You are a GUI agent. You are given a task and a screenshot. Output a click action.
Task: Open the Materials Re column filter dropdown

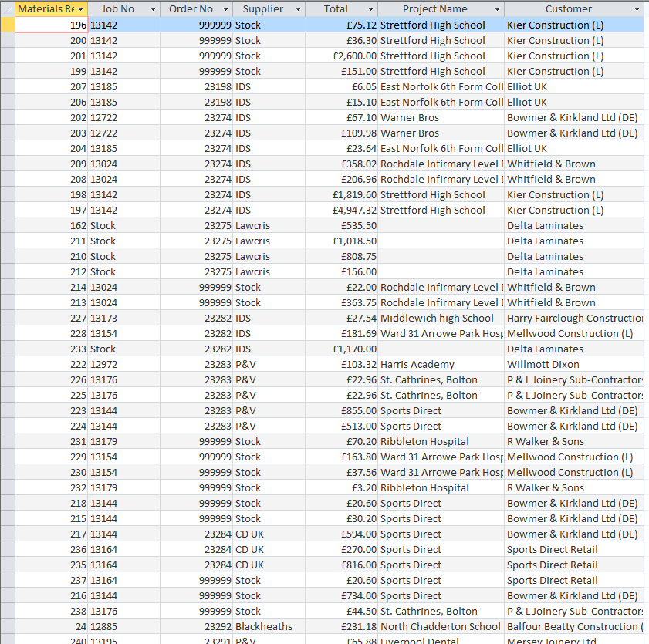click(81, 9)
